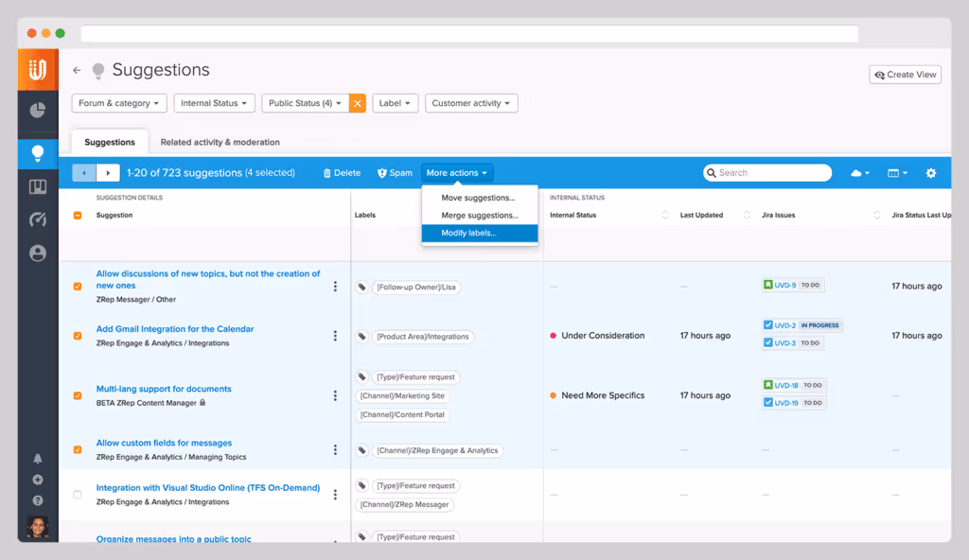
Task: Switch to Suggestions tab
Action: [x=110, y=142]
